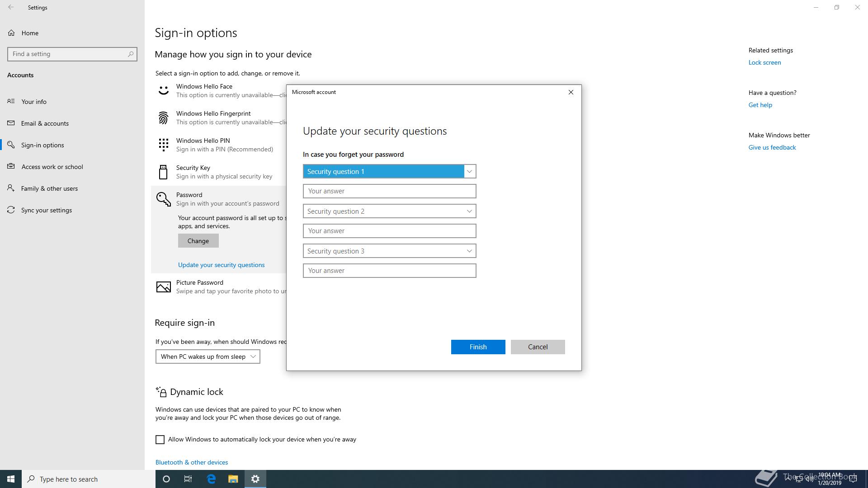The width and height of the screenshot is (868, 488).
Task: Click the Family & other users icon
Action: pos(11,188)
